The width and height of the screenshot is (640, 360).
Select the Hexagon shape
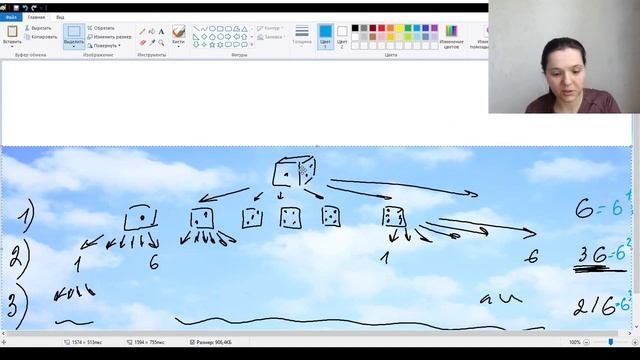point(220,37)
